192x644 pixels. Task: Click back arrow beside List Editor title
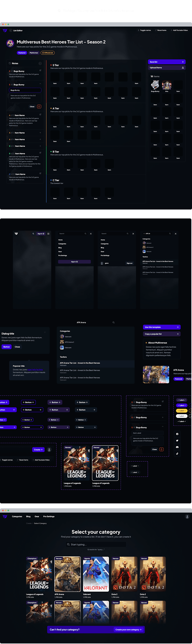[x=11, y=30]
